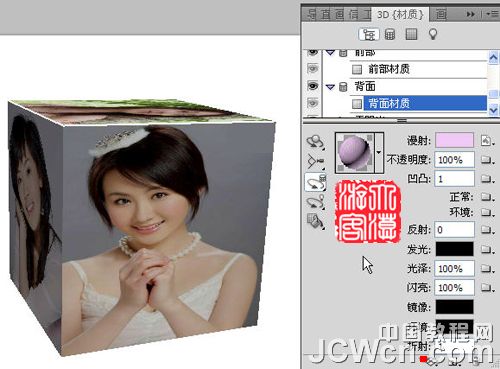Viewport: 500px width, 369px height.
Task: Toggle visibility eye for 背面 mesh
Action: (312, 86)
